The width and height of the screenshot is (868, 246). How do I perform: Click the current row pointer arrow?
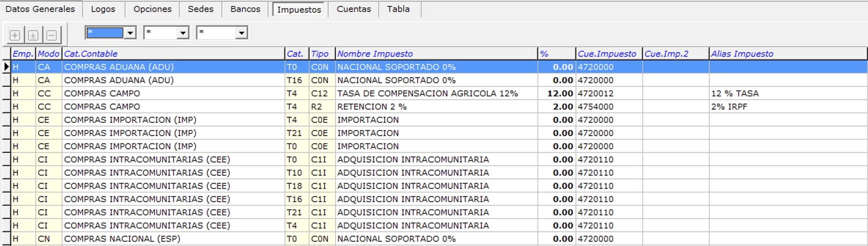click(6, 67)
